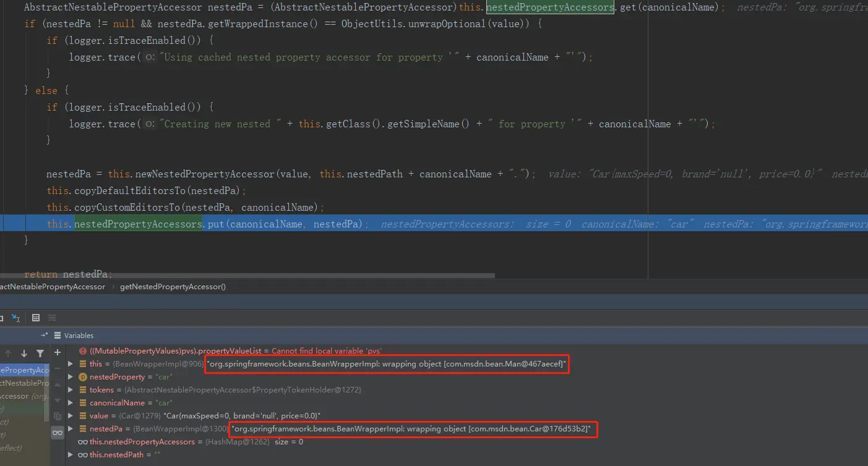Remove watch using the minus icon
868x466 pixels.
[x=58, y=369]
